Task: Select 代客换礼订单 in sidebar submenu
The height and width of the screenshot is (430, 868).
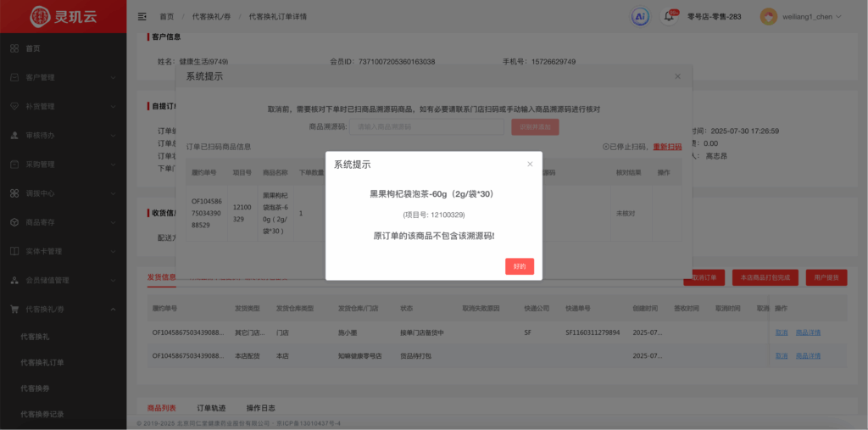Action: [42, 362]
